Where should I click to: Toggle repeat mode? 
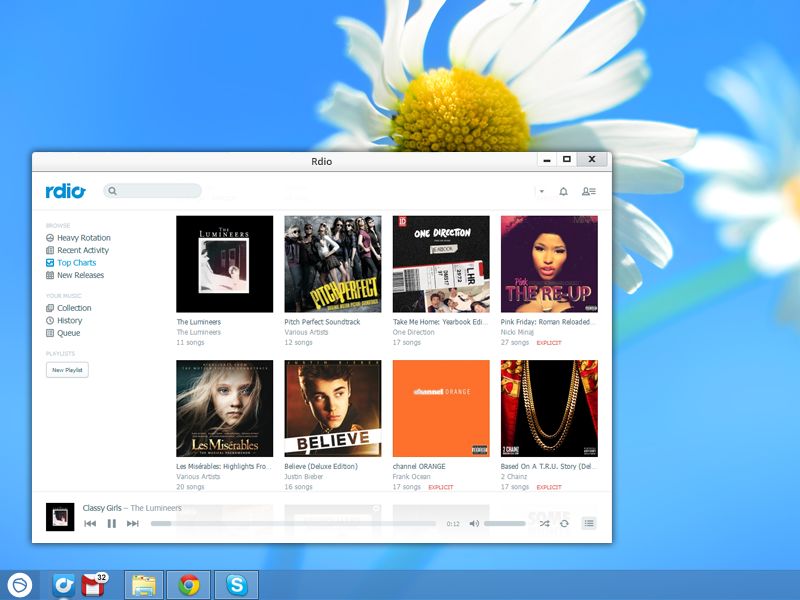[564, 523]
